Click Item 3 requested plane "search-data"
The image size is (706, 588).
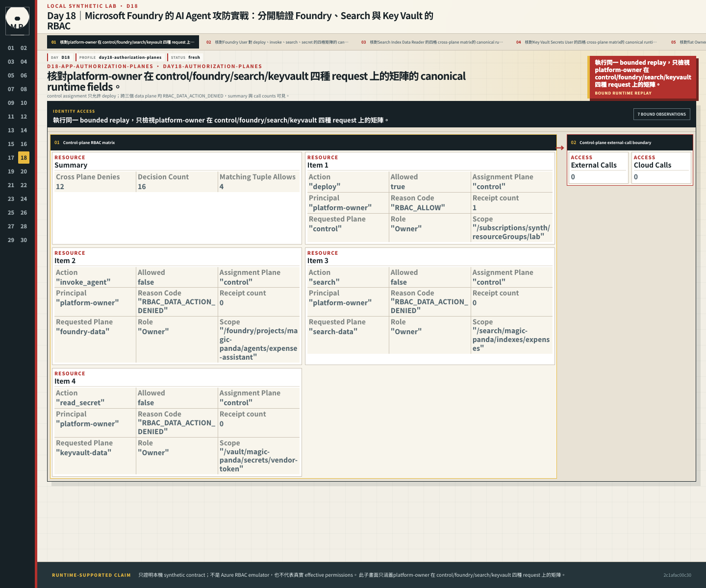click(333, 332)
